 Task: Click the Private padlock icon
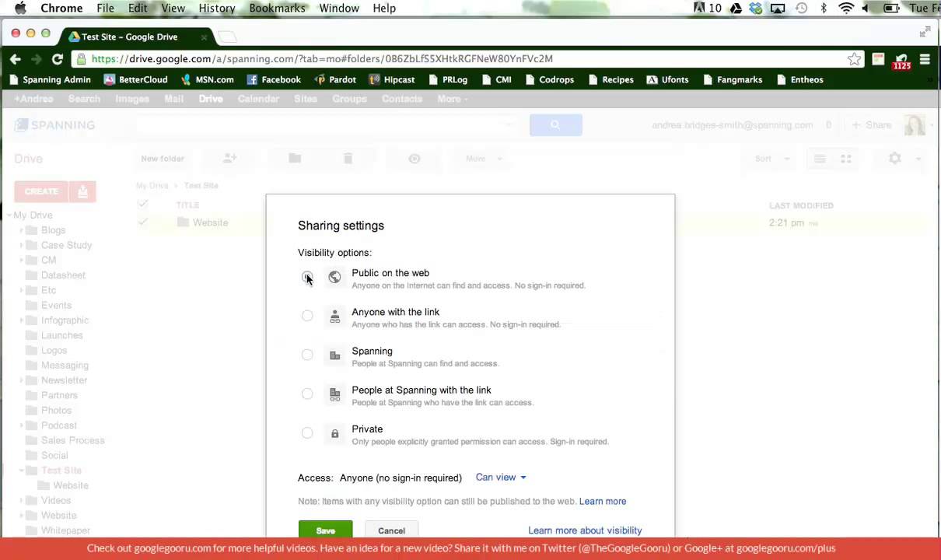pyautogui.click(x=334, y=433)
